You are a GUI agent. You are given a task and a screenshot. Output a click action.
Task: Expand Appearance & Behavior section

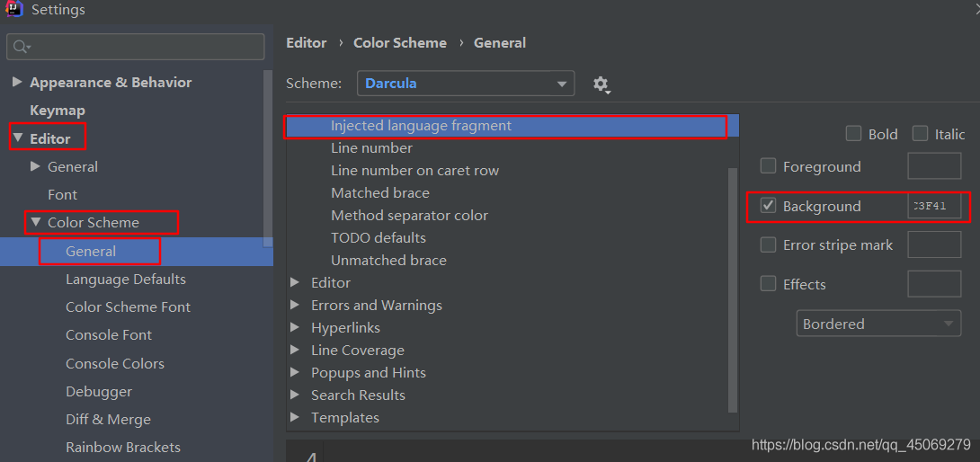click(x=17, y=82)
